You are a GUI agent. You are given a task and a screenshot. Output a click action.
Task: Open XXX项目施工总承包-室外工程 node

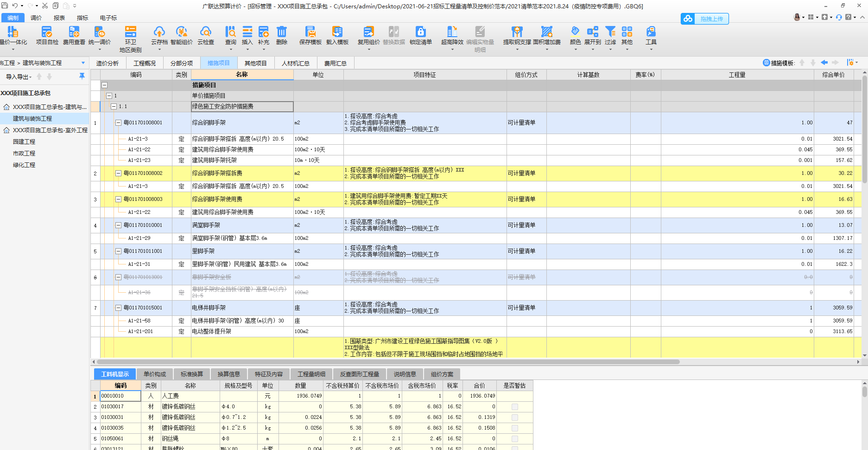[50, 130]
